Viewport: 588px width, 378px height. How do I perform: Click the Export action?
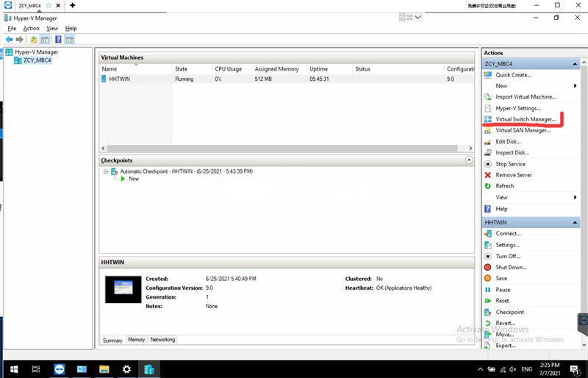coord(506,346)
